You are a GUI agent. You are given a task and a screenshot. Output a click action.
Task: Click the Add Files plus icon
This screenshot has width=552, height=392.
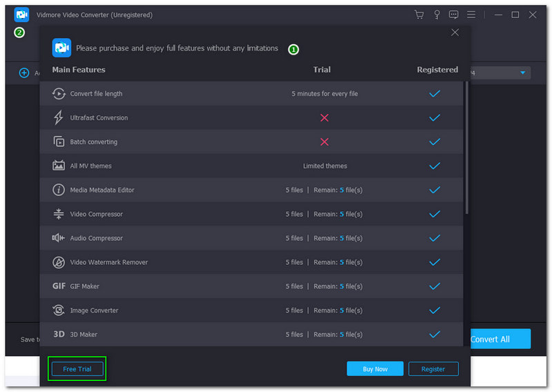coord(24,72)
